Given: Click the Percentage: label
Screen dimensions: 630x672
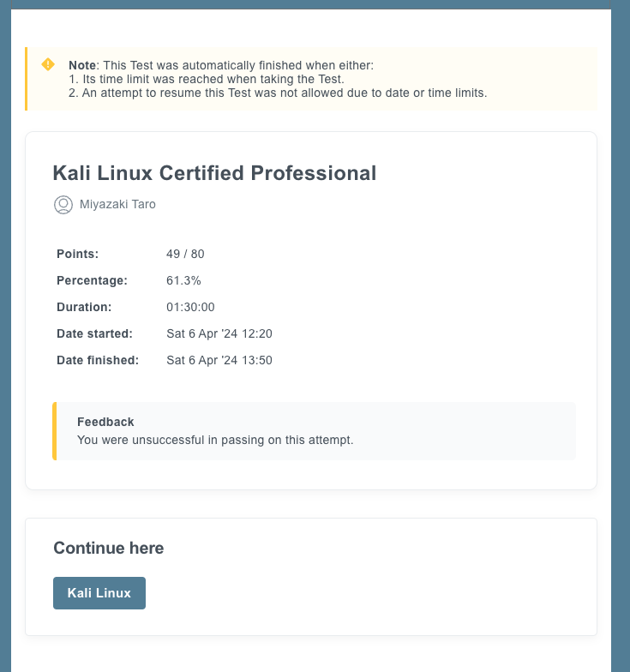Looking at the screenshot, I should click(x=93, y=280).
